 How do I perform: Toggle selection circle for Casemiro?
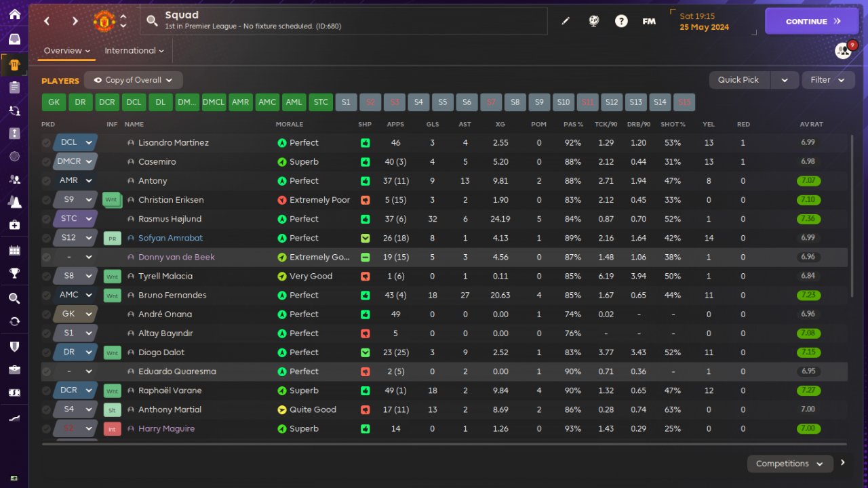point(46,162)
